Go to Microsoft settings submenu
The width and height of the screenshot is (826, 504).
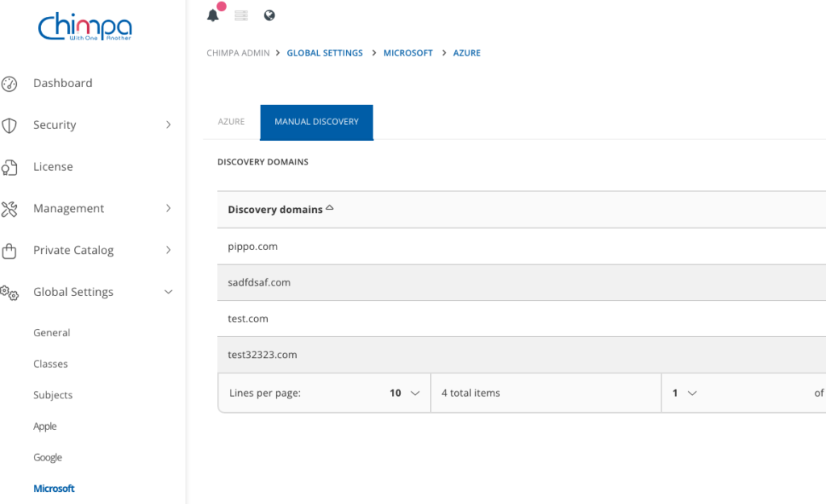[54, 489]
